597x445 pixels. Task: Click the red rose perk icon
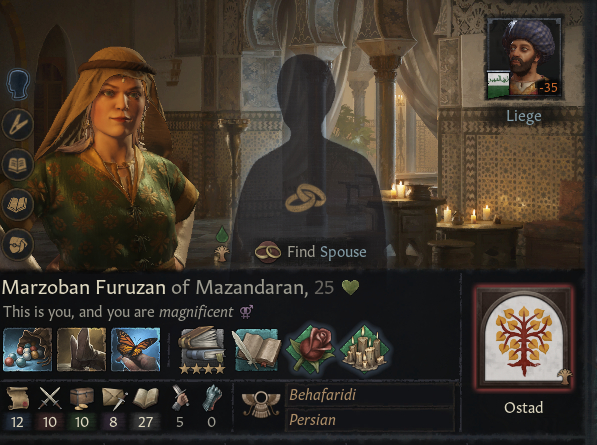click(311, 349)
